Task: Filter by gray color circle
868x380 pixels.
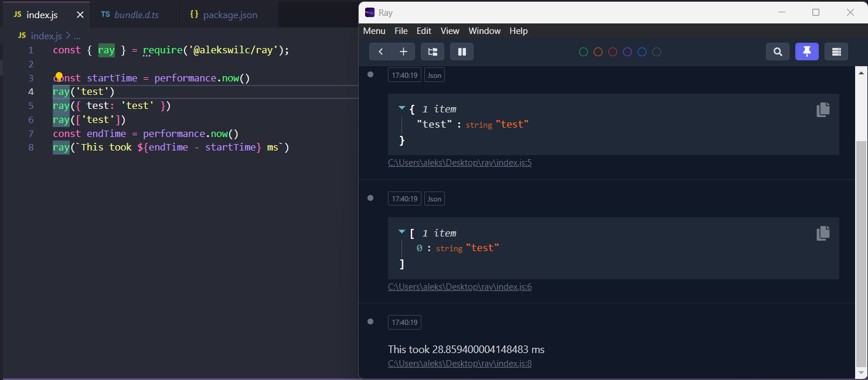Action: click(x=656, y=52)
